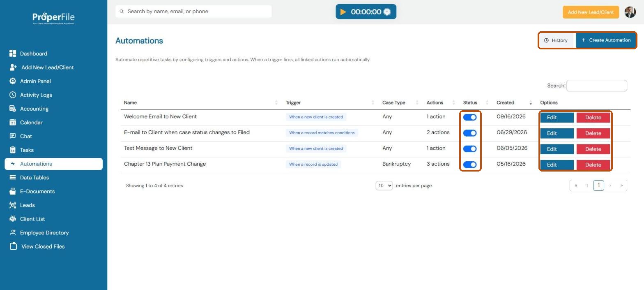The height and width of the screenshot is (290, 644).
Task: Click the 'Bankruptcy' case type cell
Action: [396, 164]
